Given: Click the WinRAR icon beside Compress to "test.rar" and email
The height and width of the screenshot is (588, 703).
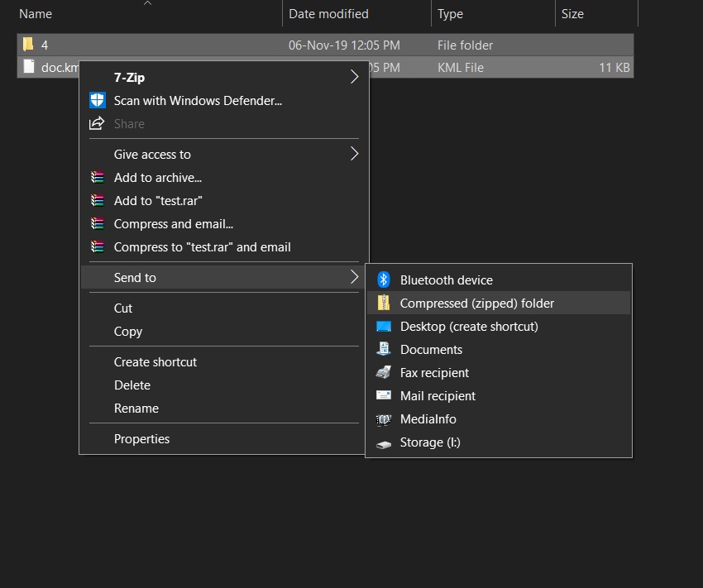Looking at the screenshot, I should [x=98, y=247].
